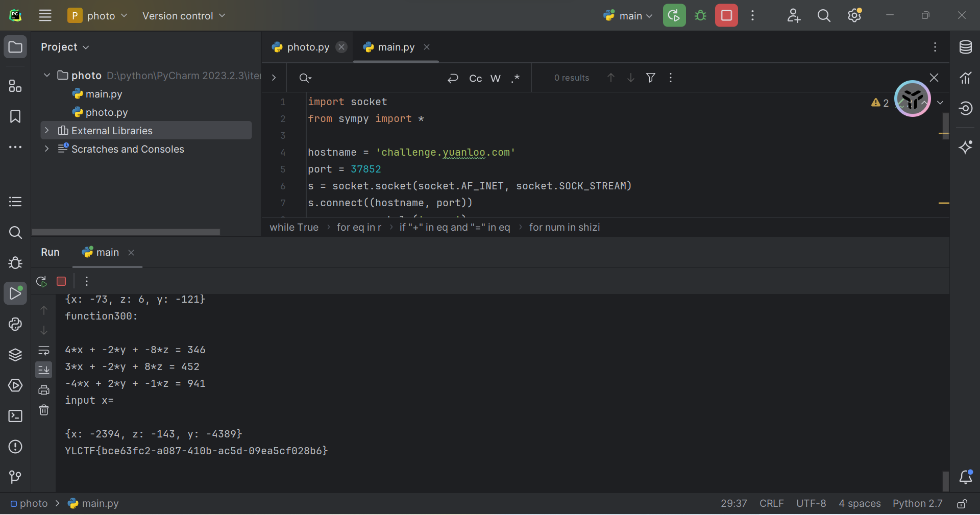Open the Python Console tool window
The width and height of the screenshot is (980, 515).
[x=15, y=324]
